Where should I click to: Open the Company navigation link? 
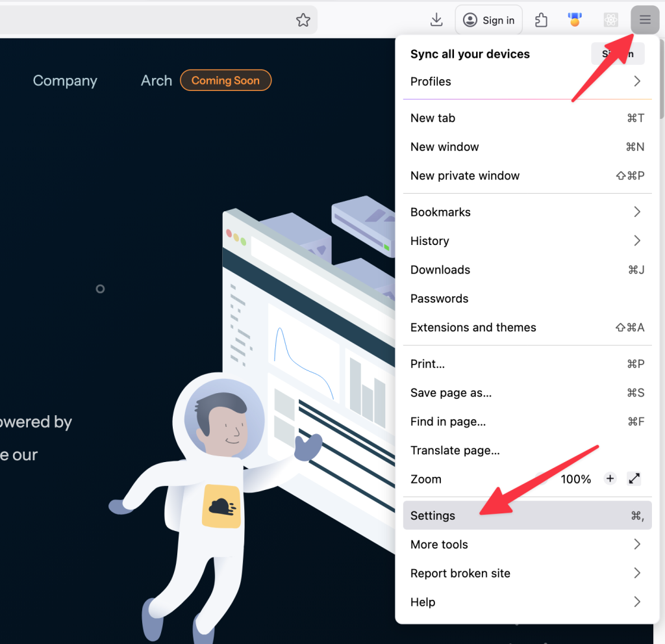coord(65,81)
